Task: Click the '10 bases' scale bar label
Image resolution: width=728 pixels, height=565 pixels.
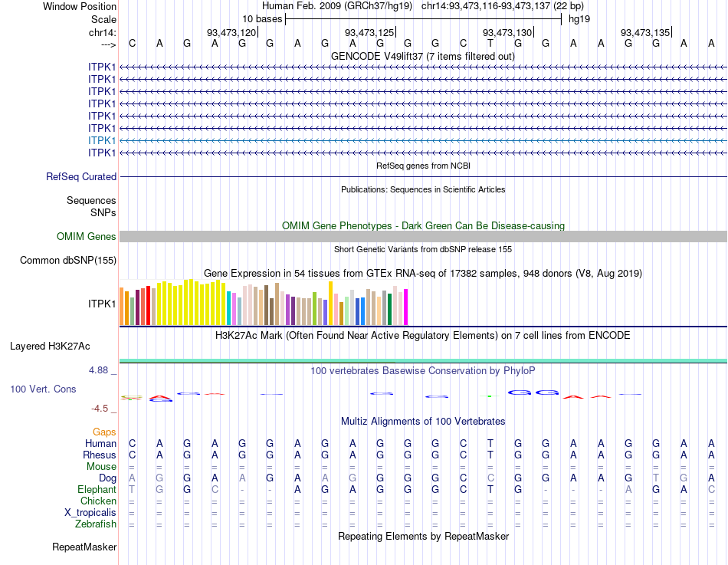Action: [262, 19]
